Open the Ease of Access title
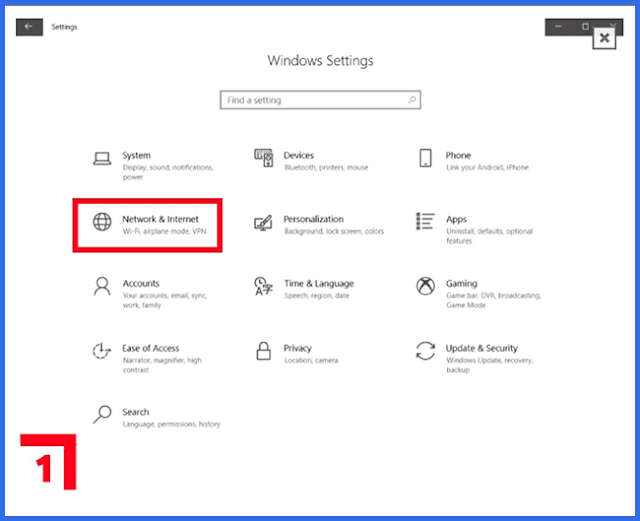640x521 pixels. pos(151,348)
